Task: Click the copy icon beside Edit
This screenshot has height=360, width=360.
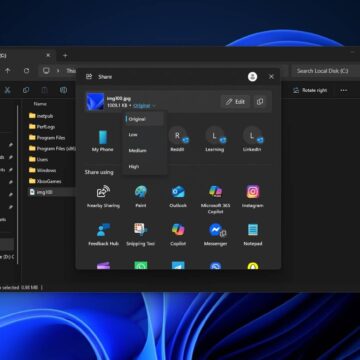Action: pos(260,102)
